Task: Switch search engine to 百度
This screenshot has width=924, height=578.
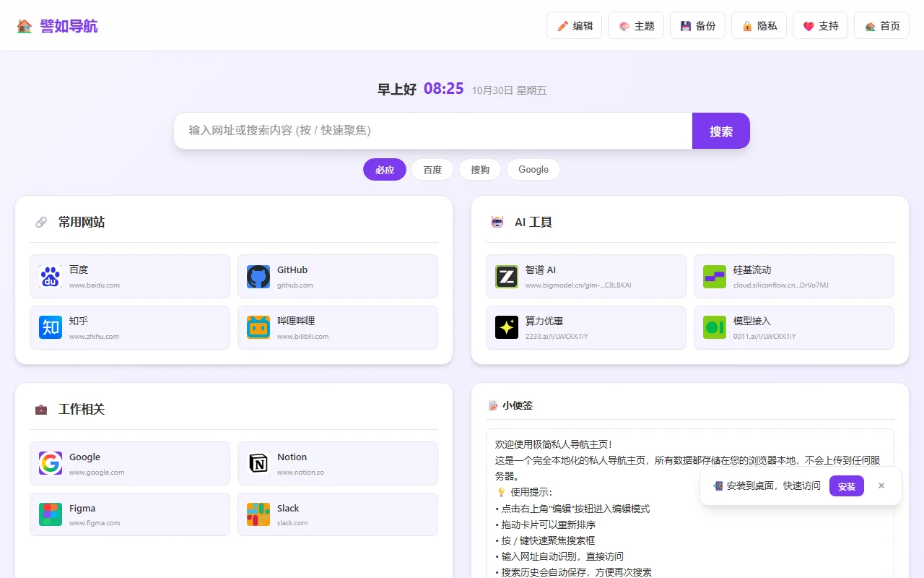Action: click(432, 170)
